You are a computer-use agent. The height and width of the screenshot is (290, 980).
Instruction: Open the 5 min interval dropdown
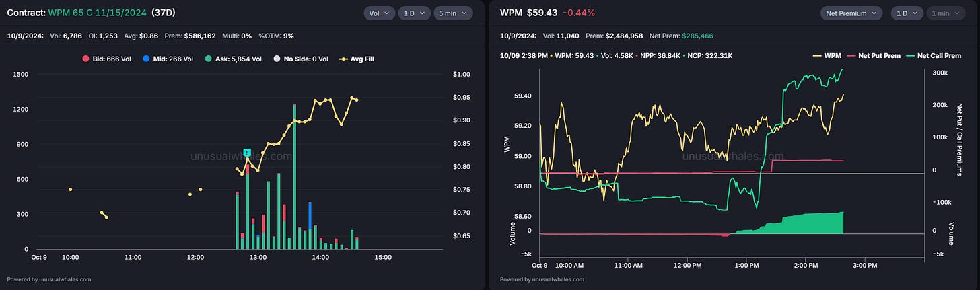click(x=453, y=13)
